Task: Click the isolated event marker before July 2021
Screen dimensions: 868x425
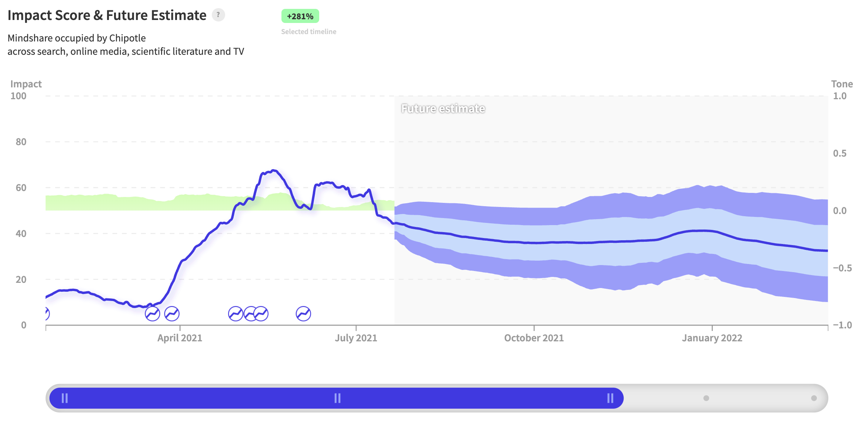Action: click(303, 314)
